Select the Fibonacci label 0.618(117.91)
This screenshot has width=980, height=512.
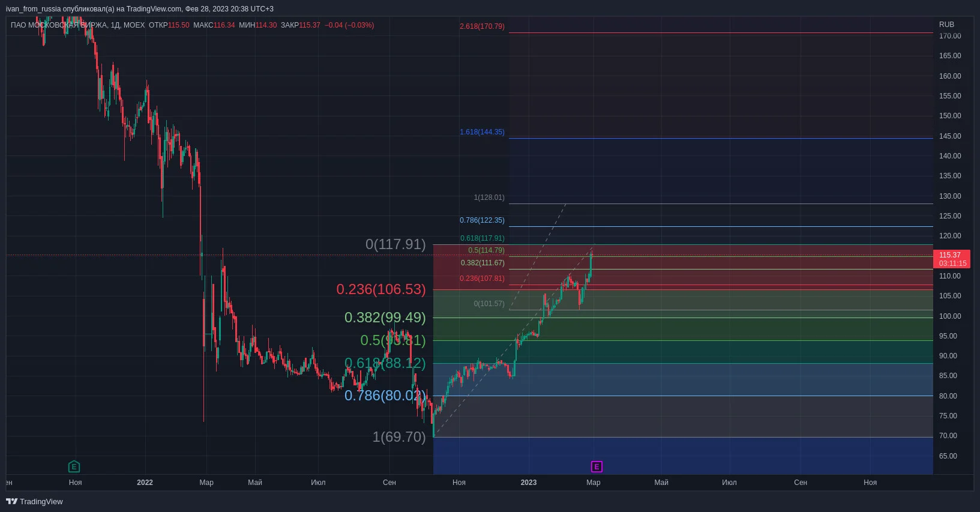tap(482, 238)
